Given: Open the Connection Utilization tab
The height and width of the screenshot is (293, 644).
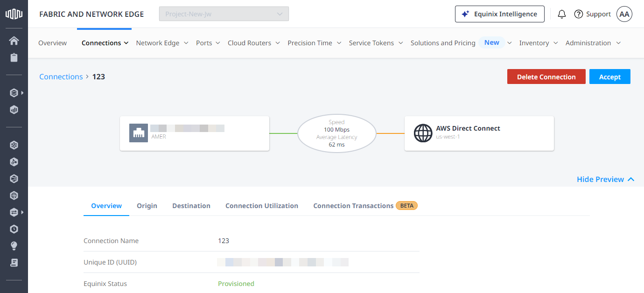Looking at the screenshot, I should [262, 206].
